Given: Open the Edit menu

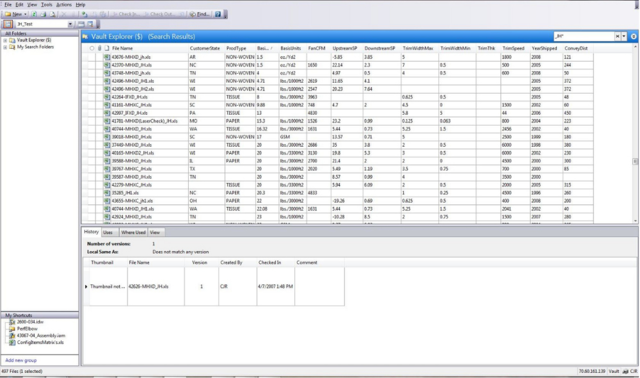Looking at the screenshot, I should pyautogui.click(x=19, y=4).
